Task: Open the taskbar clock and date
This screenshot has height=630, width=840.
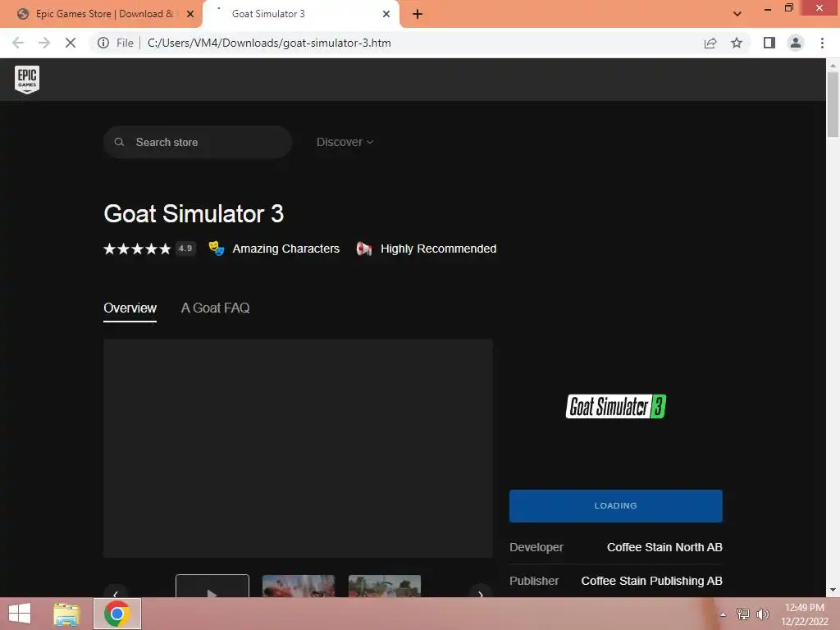Action: pyautogui.click(x=804, y=614)
